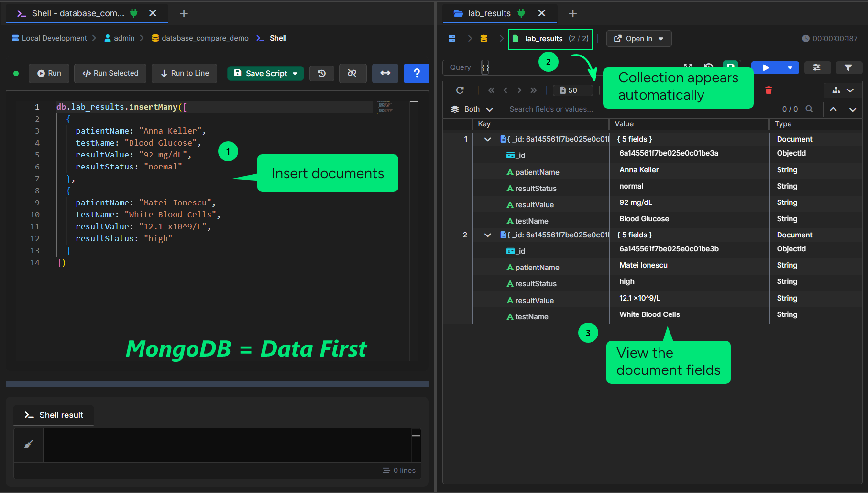The height and width of the screenshot is (493, 868).
Task: Click the magnifier search icon
Action: coord(809,109)
